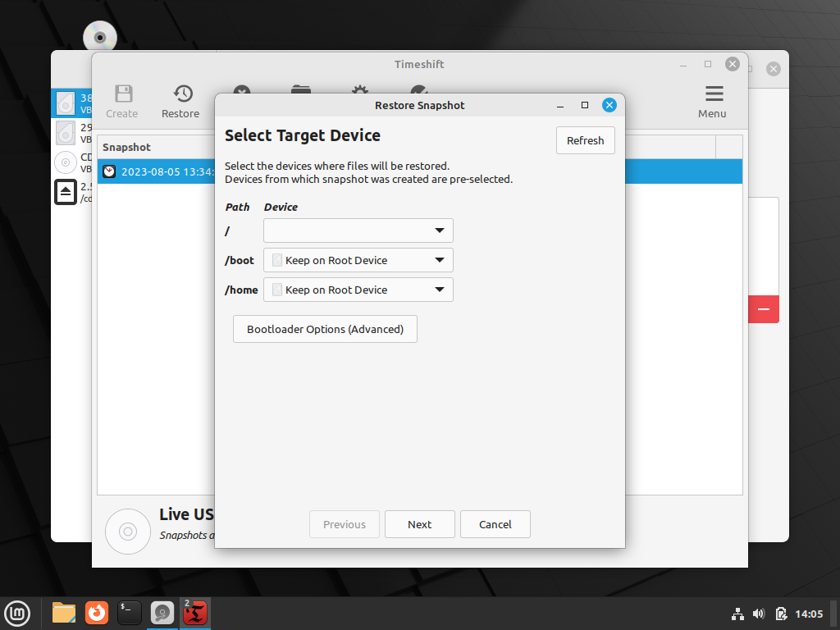This screenshot has width=840, height=630.
Task: Click the Refresh button
Action: tap(585, 140)
